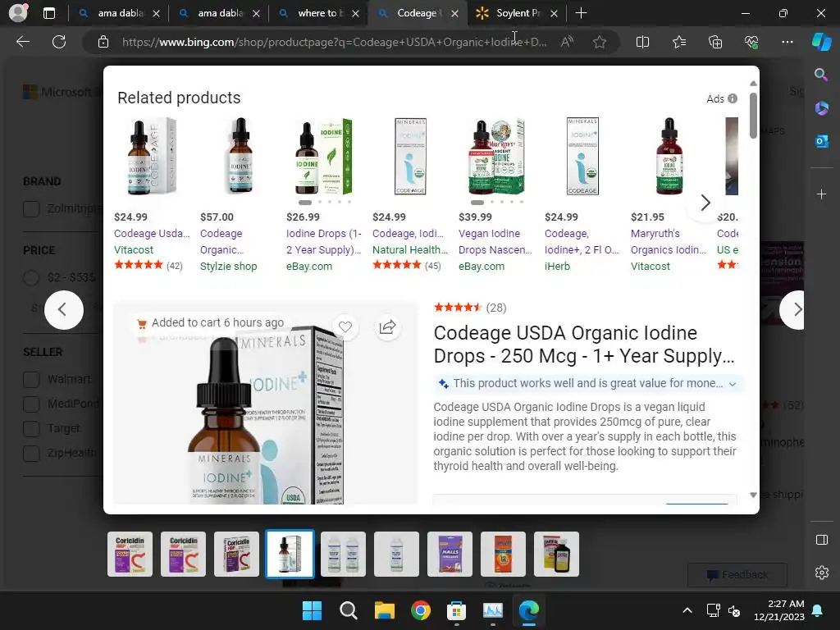Select the Halls thumbnail

(x=450, y=554)
